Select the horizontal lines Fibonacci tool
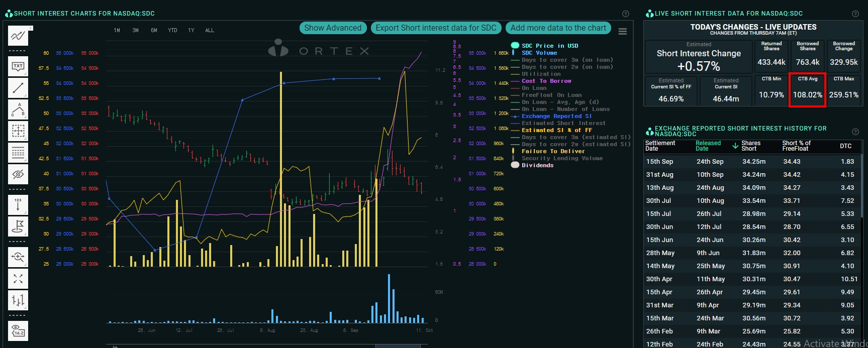 coord(18,153)
